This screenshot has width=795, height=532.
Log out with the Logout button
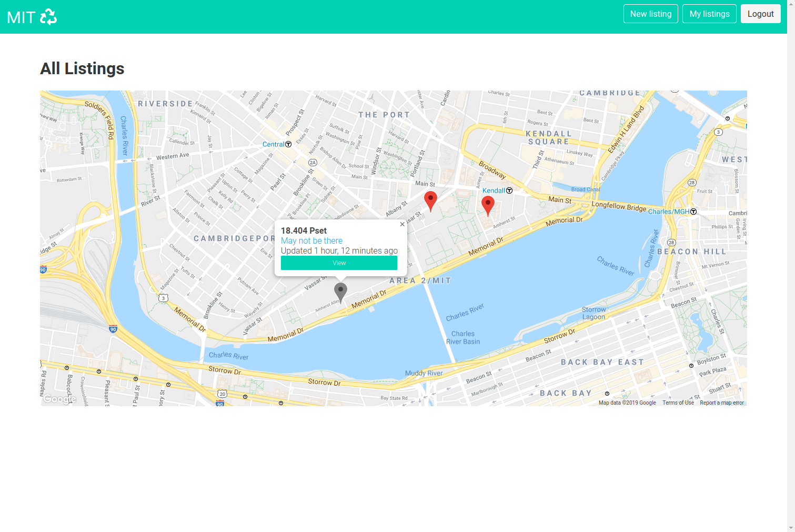coord(760,14)
